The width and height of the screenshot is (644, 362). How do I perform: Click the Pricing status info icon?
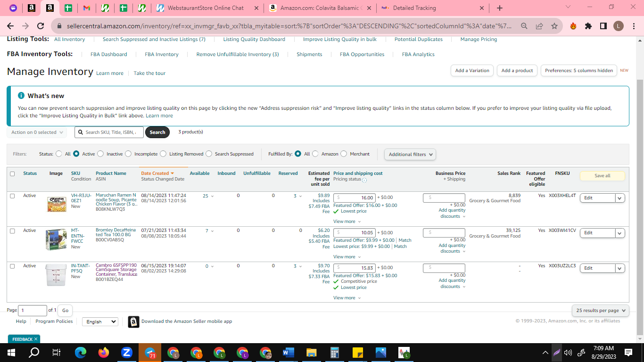(364, 180)
